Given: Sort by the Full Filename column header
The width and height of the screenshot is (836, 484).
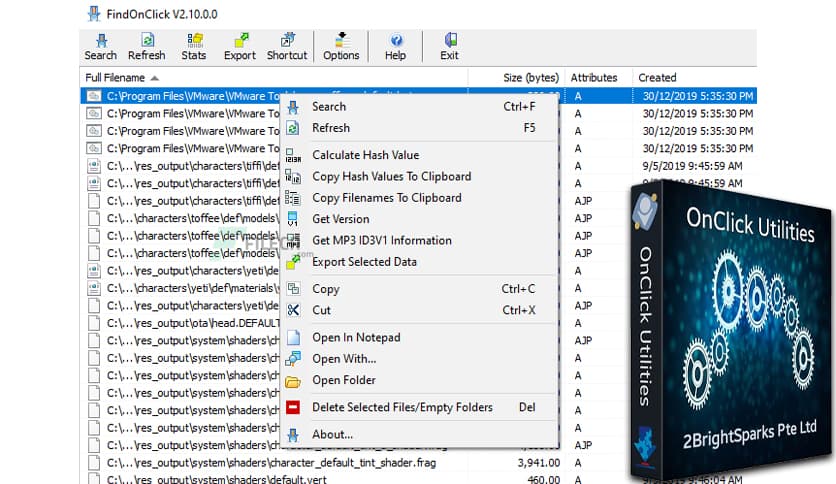Looking at the screenshot, I should (x=275, y=78).
